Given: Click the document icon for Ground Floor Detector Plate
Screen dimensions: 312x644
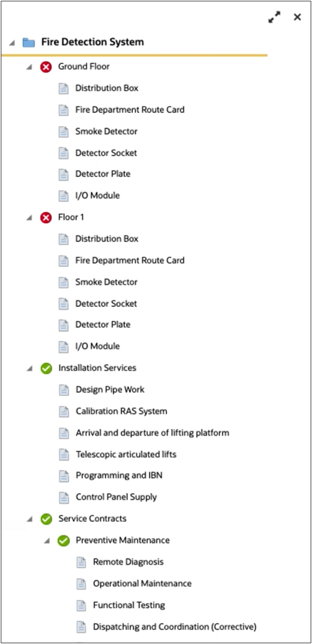Looking at the screenshot, I should (63, 174).
